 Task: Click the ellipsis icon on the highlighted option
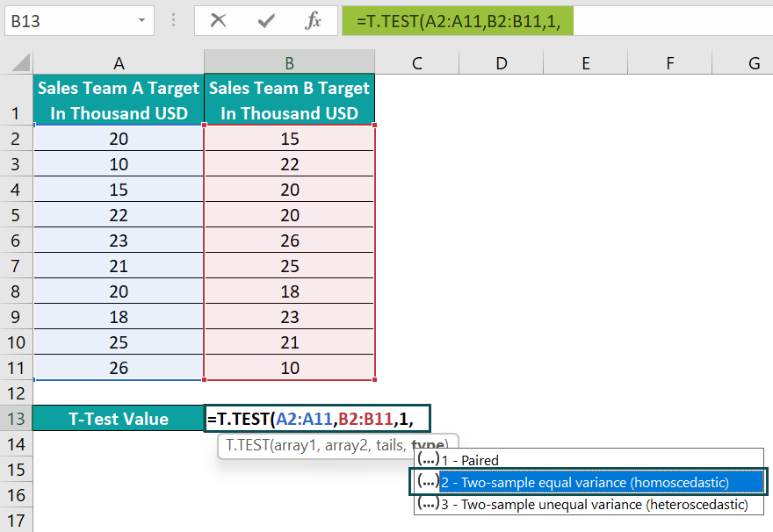[430, 481]
